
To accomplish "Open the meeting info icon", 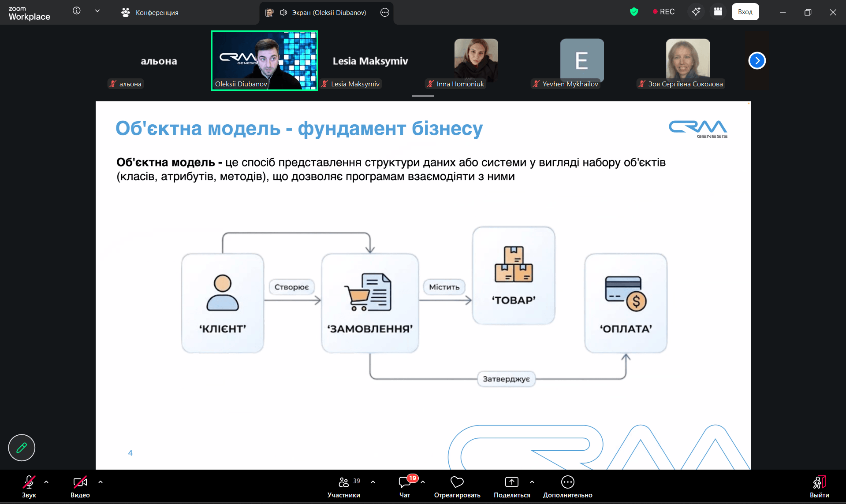I will pos(77,11).
